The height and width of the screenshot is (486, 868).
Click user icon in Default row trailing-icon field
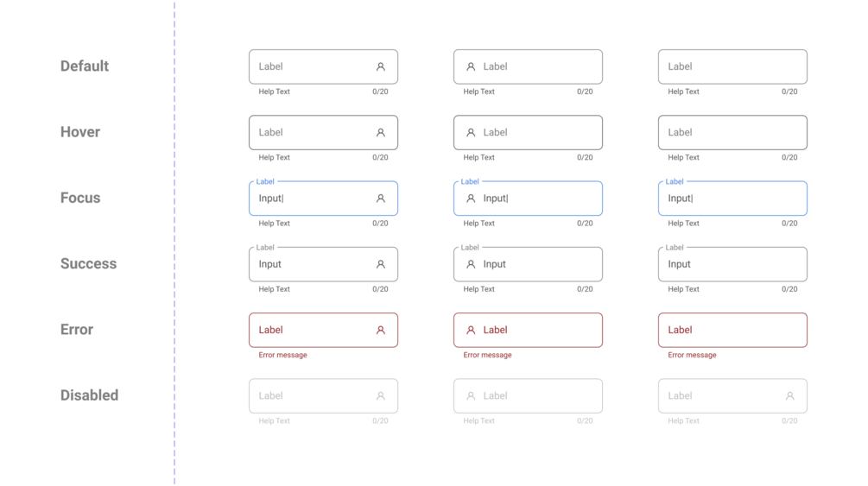[380, 66]
